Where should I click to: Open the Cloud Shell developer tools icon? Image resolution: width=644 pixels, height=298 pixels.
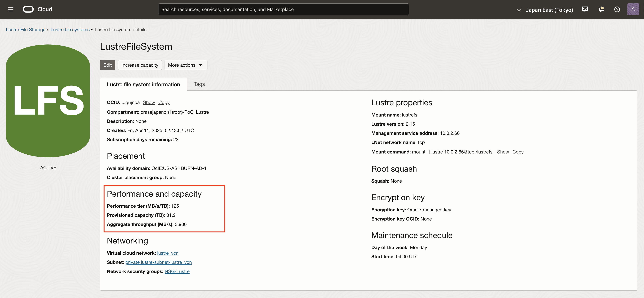pyautogui.click(x=584, y=9)
